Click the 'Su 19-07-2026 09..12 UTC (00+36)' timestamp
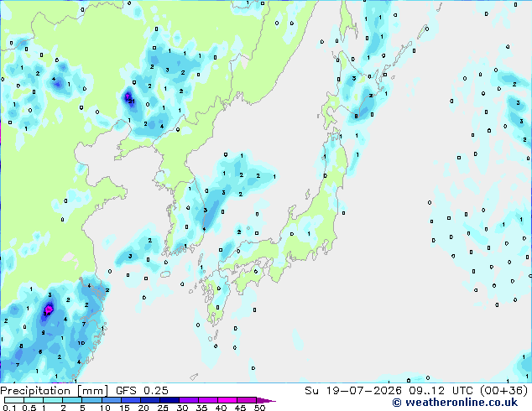The width and height of the screenshot is (532, 411). [416, 391]
